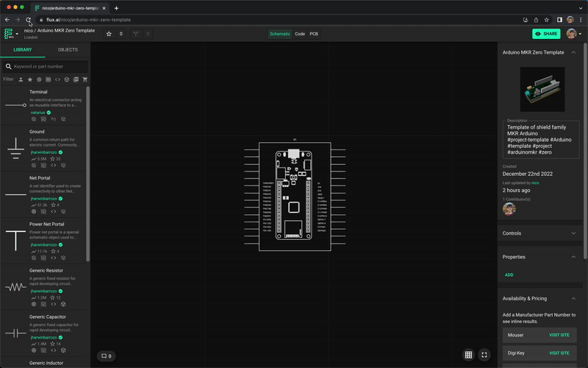Collapse the Properties section
The width and height of the screenshot is (588, 368).
573,257
